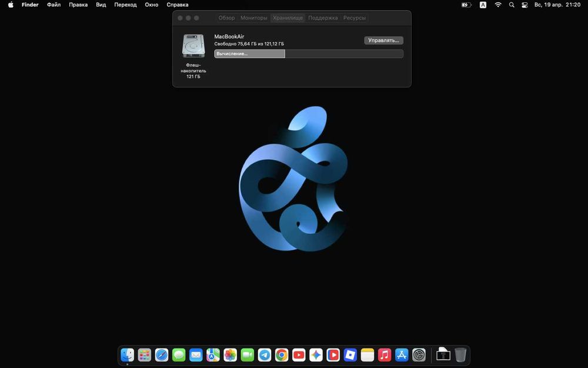Switch to the Ресурсы tab
The width and height of the screenshot is (588, 368).
(355, 18)
